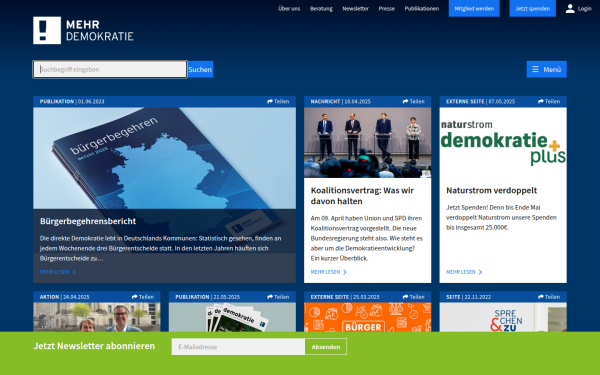Click the Mehr Demokratie logo
Screen dimensions: 600x375
(x=83, y=30)
